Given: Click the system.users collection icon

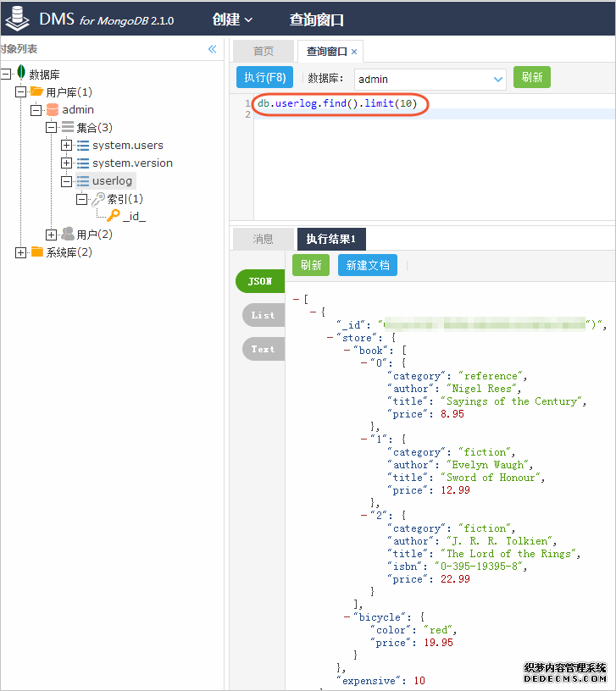Looking at the screenshot, I should [83, 146].
